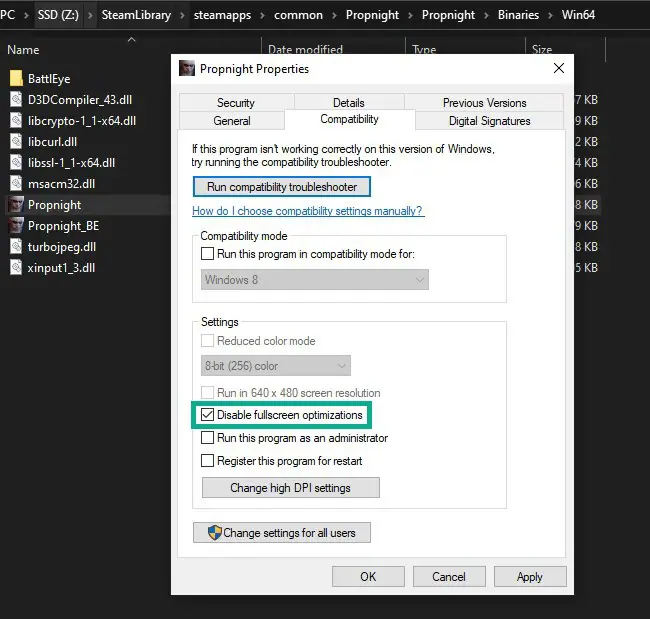Switch to the General tab
The height and width of the screenshot is (619, 650).
click(232, 121)
